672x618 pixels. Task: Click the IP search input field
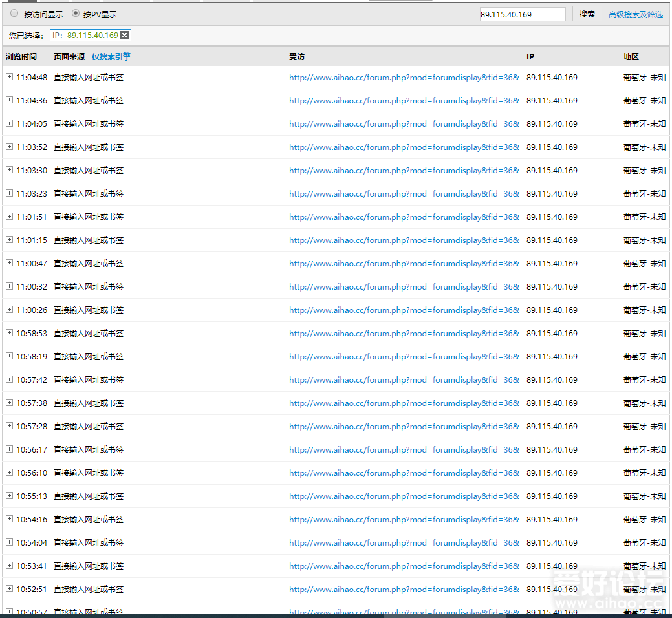[522, 14]
